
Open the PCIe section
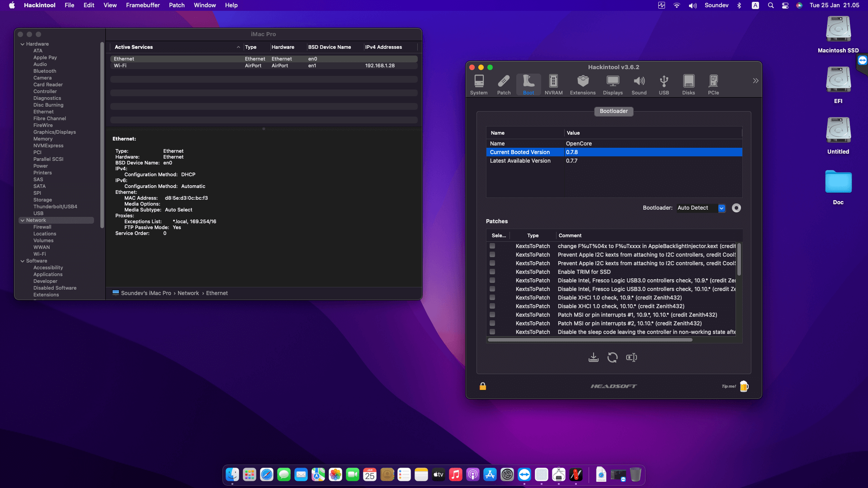point(713,84)
